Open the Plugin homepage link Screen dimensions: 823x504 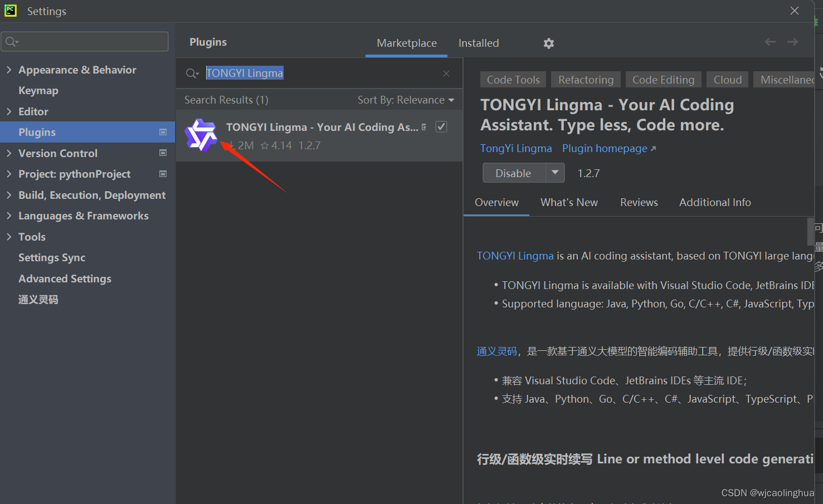pyautogui.click(x=609, y=149)
